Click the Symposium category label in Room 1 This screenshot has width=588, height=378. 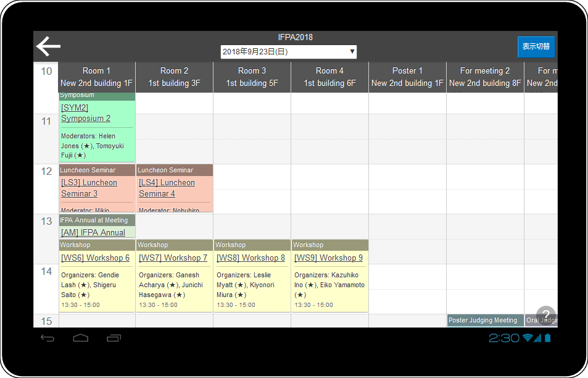[77, 95]
